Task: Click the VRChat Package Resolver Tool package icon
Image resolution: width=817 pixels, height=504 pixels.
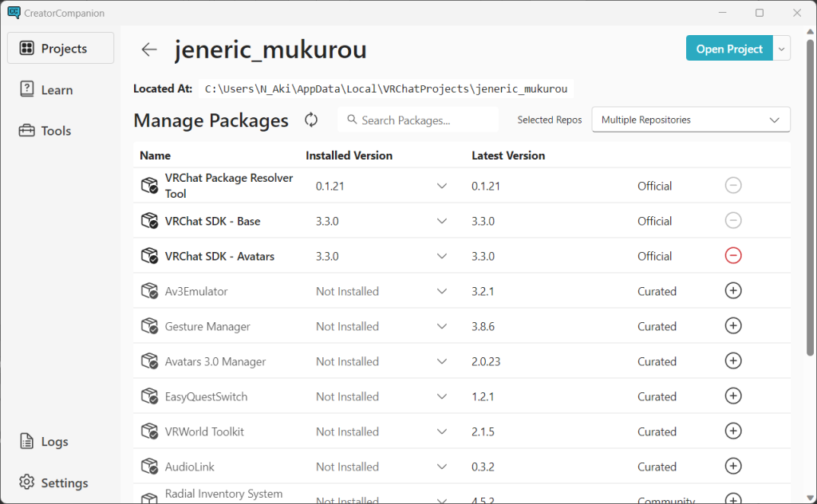Action: pos(149,185)
